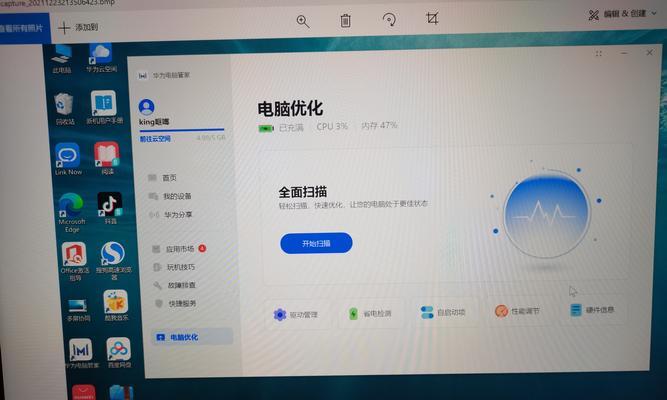Open 搜狗高速浏览器 desktop icon
The width and height of the screenshot is (667, 400).
pos(113,260)
